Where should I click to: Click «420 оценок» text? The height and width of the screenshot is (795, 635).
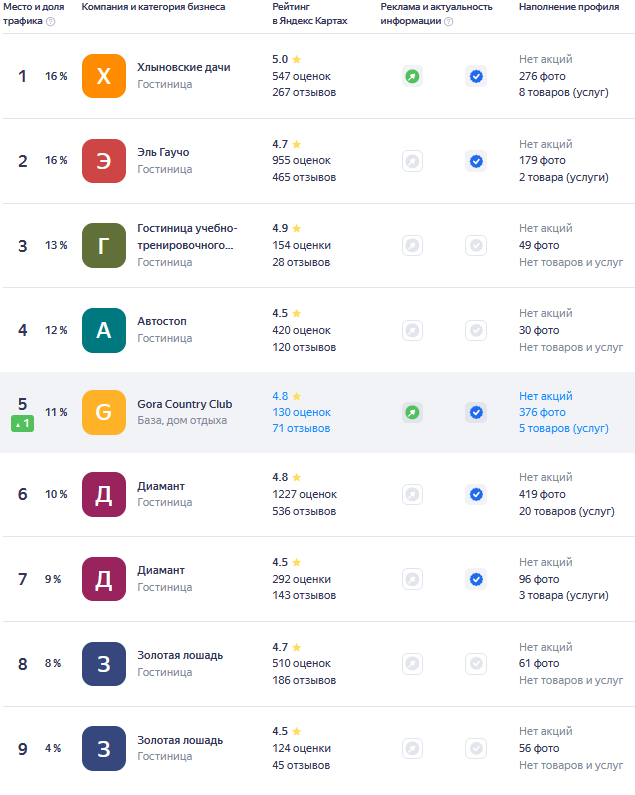[x=301, y=330]
